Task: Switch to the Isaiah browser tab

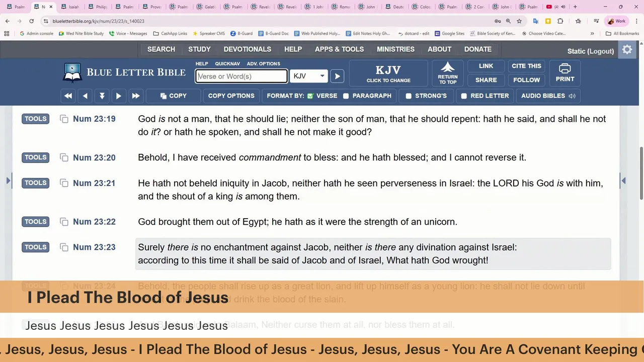Action: (x=70, y=7)
